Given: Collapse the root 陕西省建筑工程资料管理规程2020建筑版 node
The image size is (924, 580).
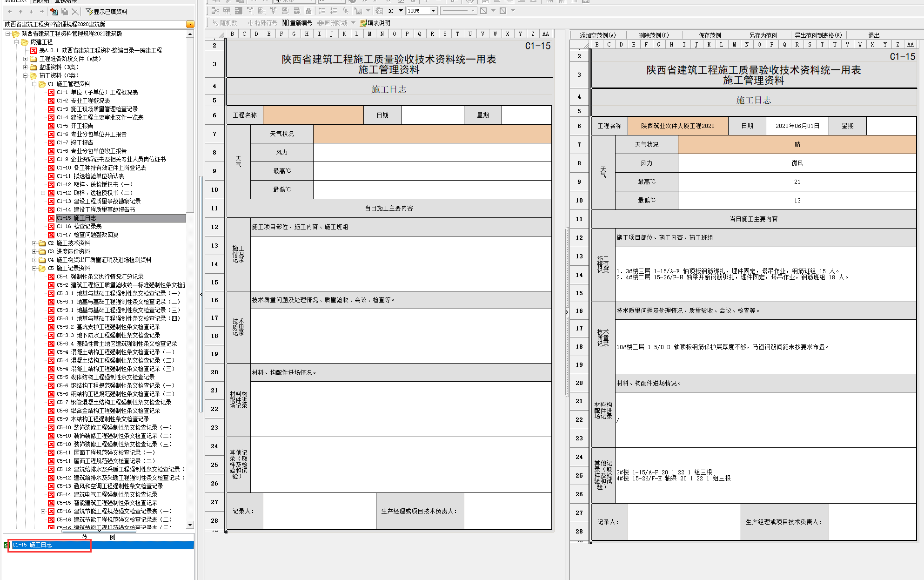Looking at the screenshot, I should pyautogui.click(x=7, y=34).
